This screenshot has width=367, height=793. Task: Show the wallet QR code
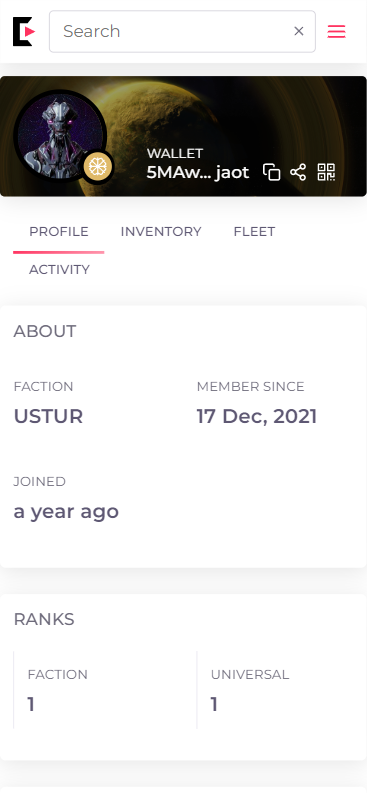pyautogui.click(x=326, y=172)
